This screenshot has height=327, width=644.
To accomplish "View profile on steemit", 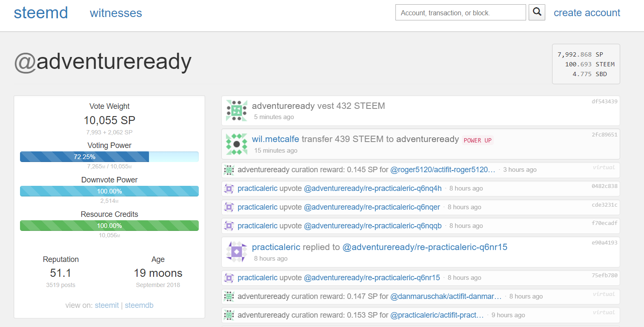I will coord(106,305).
